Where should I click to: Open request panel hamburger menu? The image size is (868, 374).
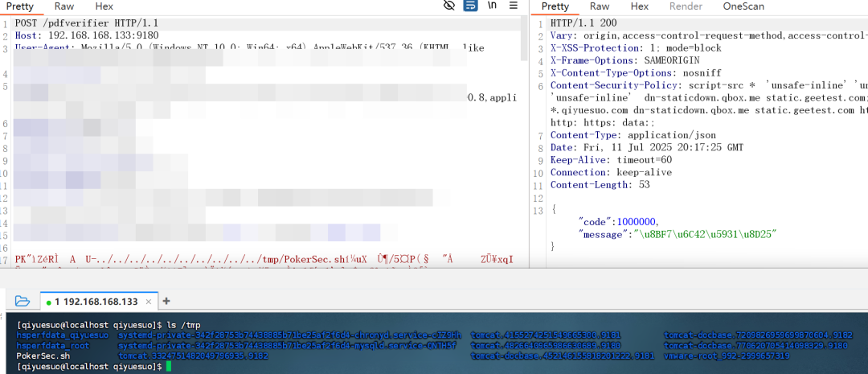[513, 6]
